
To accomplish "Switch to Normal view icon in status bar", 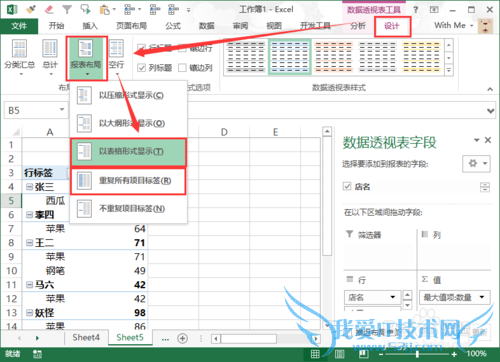I will coord(315,354).
